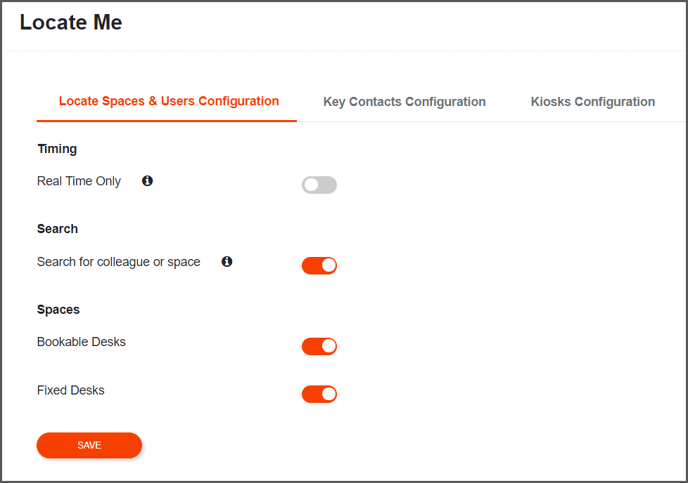This screenshot has width=688, height=483.
Task: Click the Locate Me page title
Action: tap(71, 22)
